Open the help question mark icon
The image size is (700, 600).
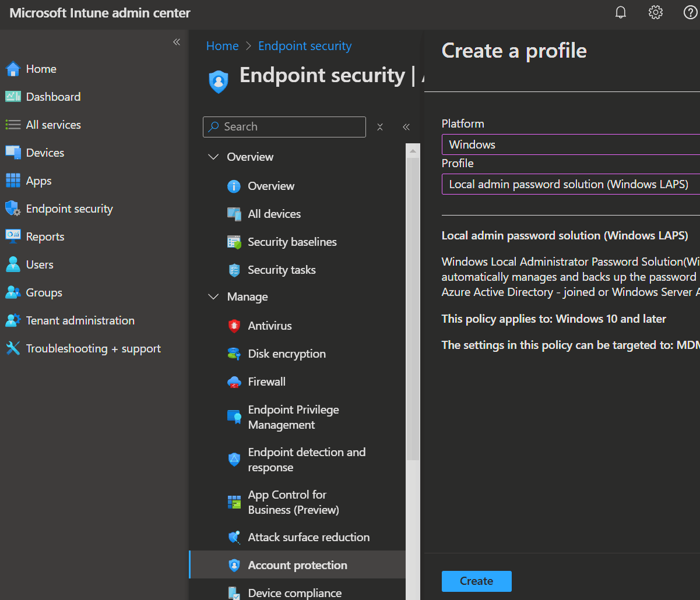tap(691, 13)
